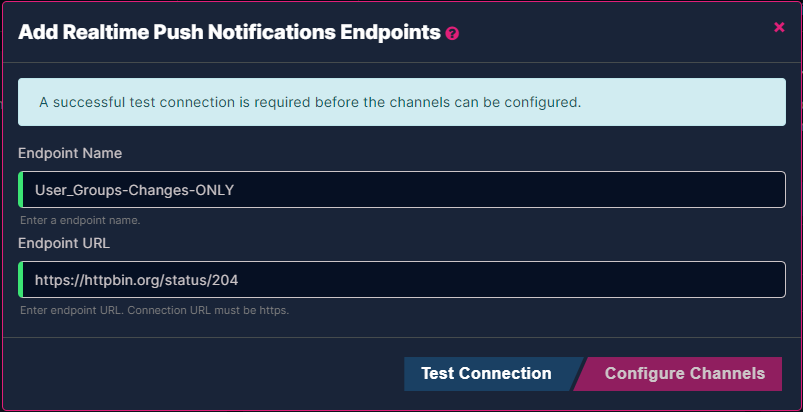Click the successful test connection info banner
The image size is (803, 412).
pos(402,102)
